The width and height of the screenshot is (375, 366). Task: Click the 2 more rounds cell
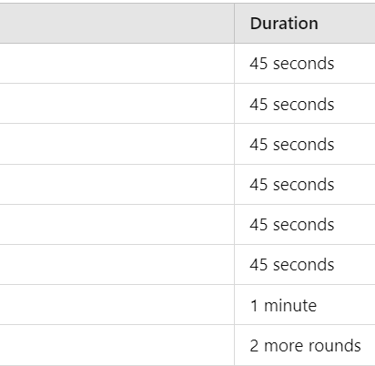305,345
